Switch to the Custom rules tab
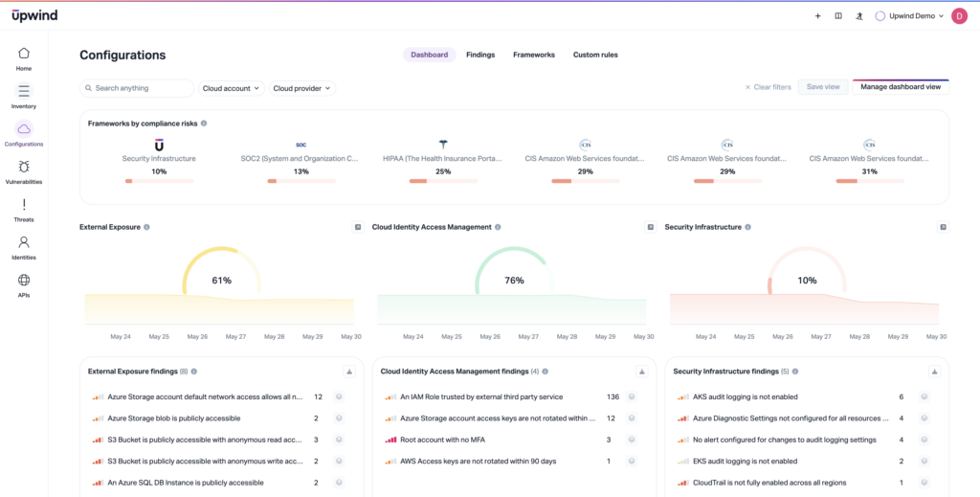The height and width of the screenshot is (497, 980). 595,55
